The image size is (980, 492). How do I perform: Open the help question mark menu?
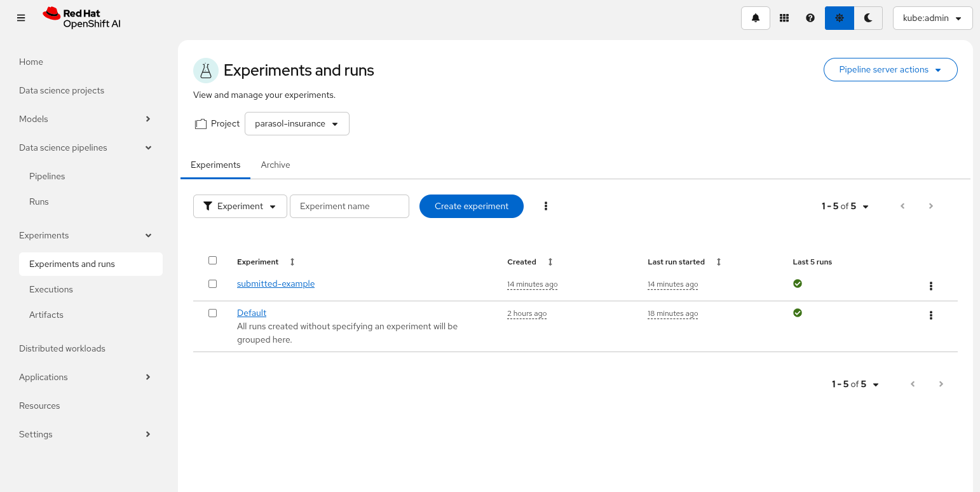pyautogui.click(x=810, y=18)
